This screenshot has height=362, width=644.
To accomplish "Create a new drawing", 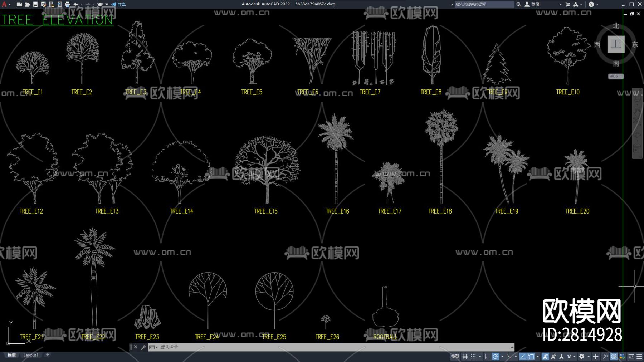I will (x=19, y=4).
